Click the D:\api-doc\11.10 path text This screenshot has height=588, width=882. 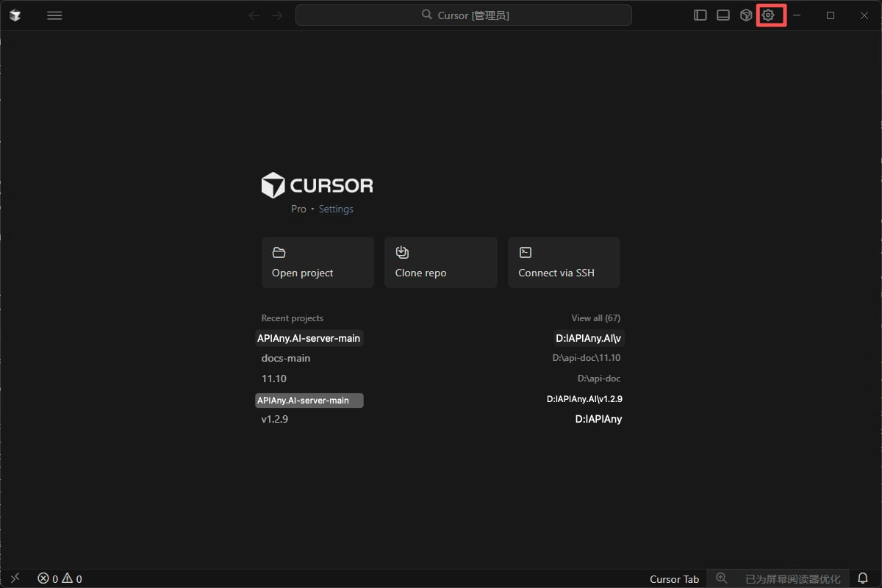point(587,358)
